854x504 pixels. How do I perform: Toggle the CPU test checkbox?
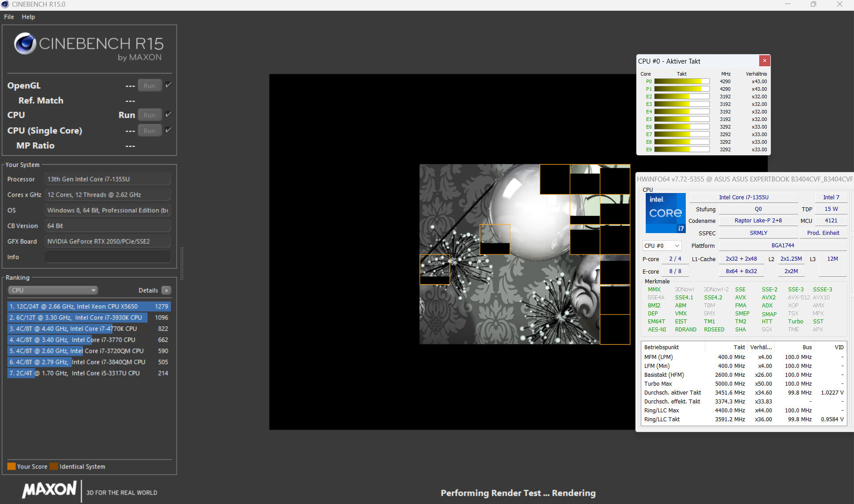168,114
